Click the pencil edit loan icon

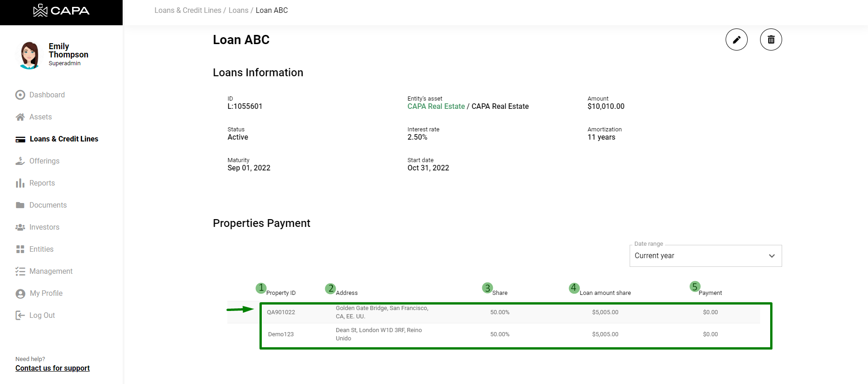pos(736,40)
